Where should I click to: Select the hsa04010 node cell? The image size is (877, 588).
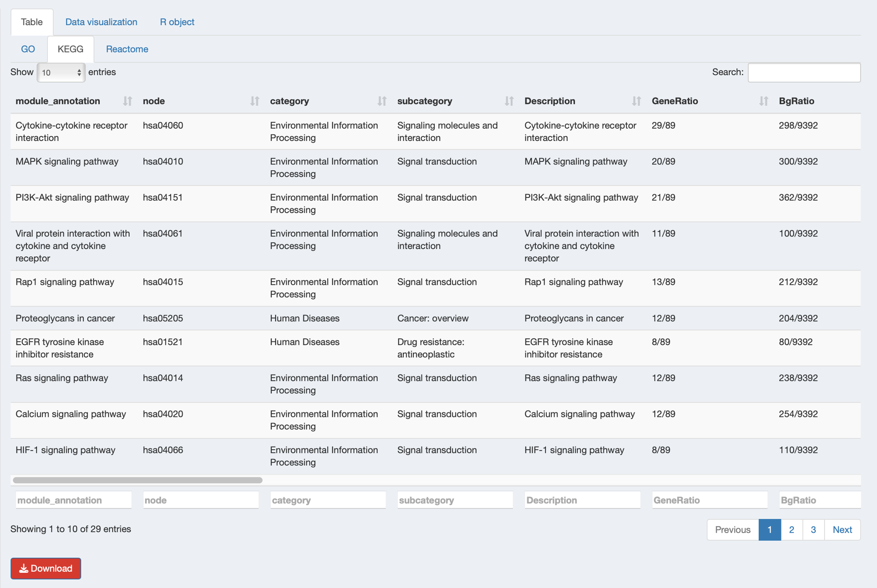(x=163, y=161)
